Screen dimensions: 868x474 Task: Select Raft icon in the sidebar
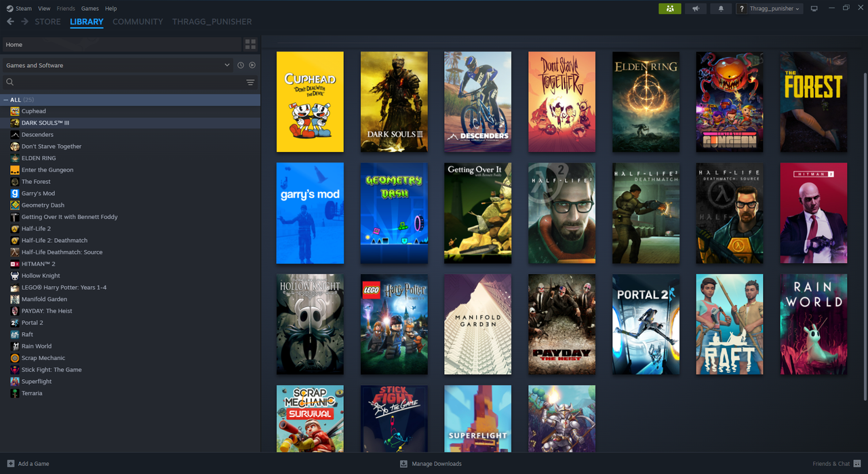tap(15, 334)
